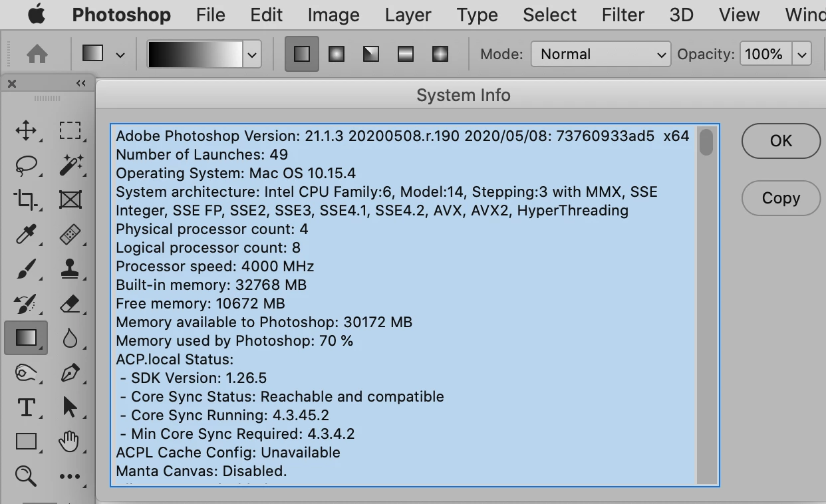
Task: Click the Opacity 100% value field
Action: pos(766,55)
